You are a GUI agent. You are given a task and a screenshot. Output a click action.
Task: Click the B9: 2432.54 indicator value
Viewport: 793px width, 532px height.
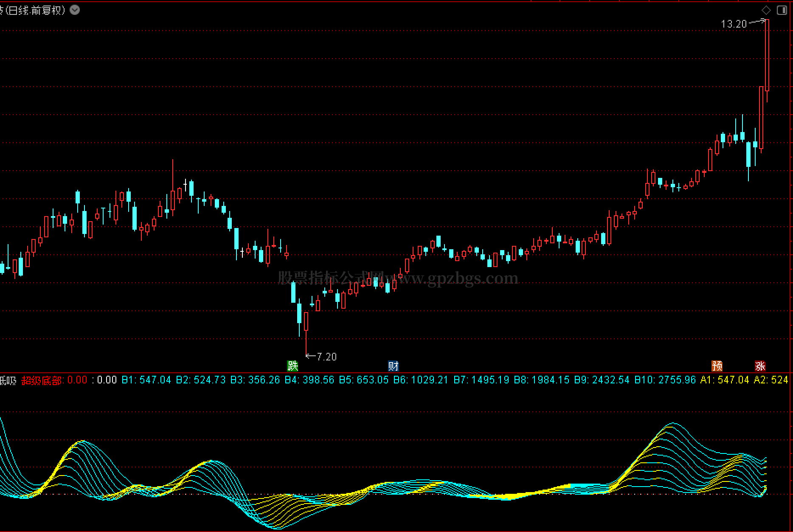(602, 380)
